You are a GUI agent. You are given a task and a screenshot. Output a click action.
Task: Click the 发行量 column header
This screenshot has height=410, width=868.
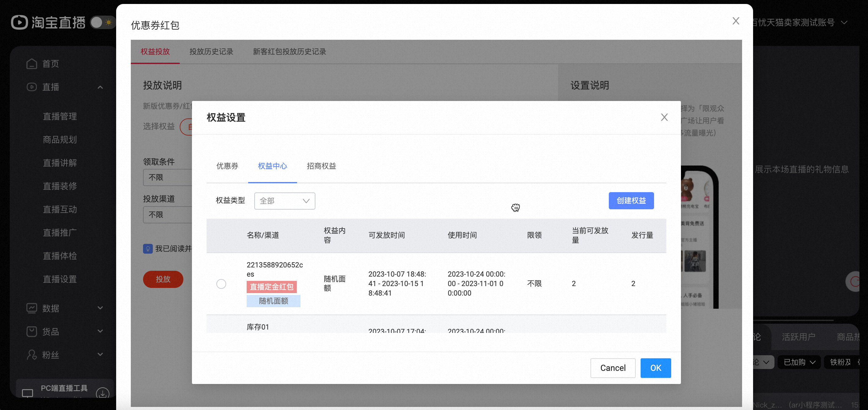(642, 235)
